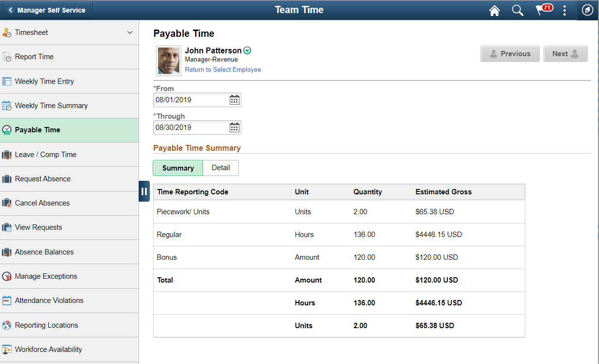The width and height of the screenshot is (599, 364).
Task: Open calendar picker for Through date
Action: tap(235, 127)
